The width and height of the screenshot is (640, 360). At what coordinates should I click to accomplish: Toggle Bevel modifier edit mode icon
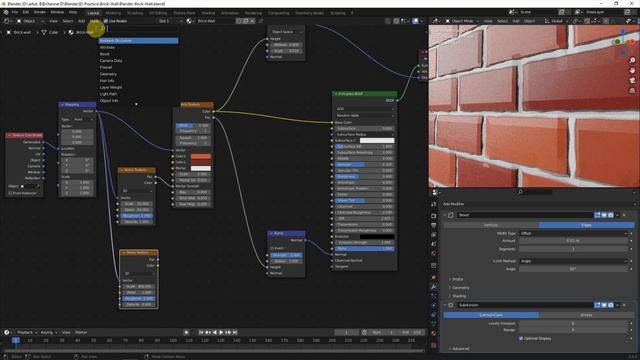tap(597, 215)
